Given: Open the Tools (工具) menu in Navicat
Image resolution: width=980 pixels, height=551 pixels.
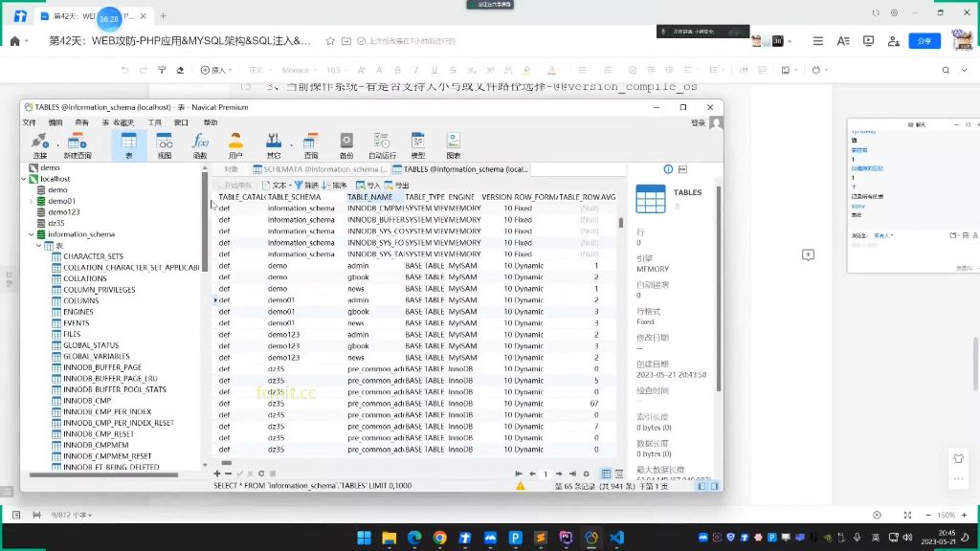Looking at the screenshot, I should pos(154,122).
